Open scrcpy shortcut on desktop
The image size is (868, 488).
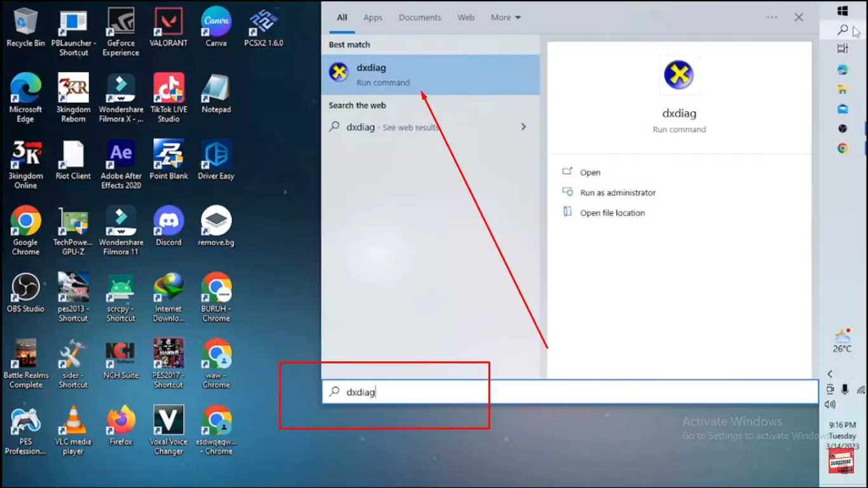[121, 297]
